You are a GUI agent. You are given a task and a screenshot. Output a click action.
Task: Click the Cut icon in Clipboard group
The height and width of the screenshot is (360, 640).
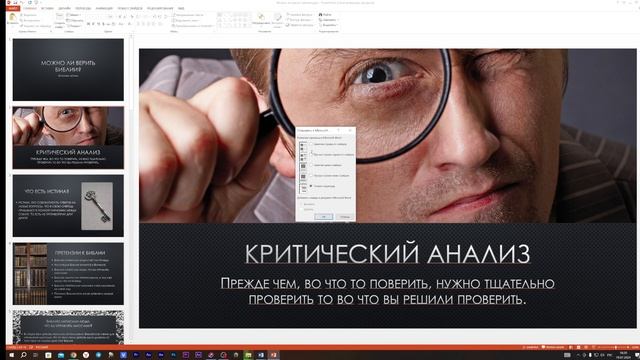pos(22,15)
